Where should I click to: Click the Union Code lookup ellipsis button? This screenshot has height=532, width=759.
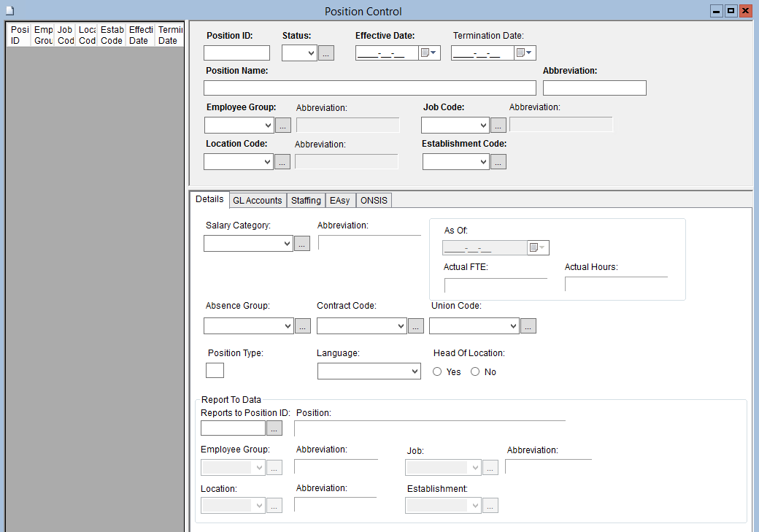click(x=528, y=326)
